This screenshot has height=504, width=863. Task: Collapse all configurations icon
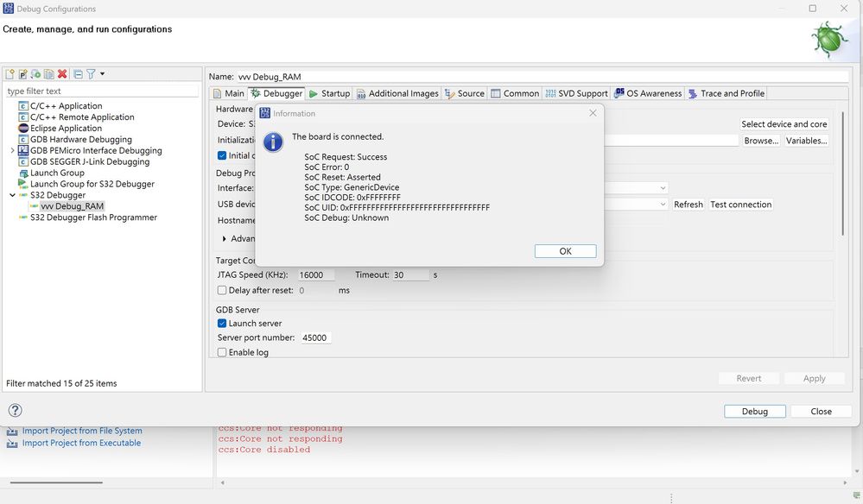[x=78, y=74]
